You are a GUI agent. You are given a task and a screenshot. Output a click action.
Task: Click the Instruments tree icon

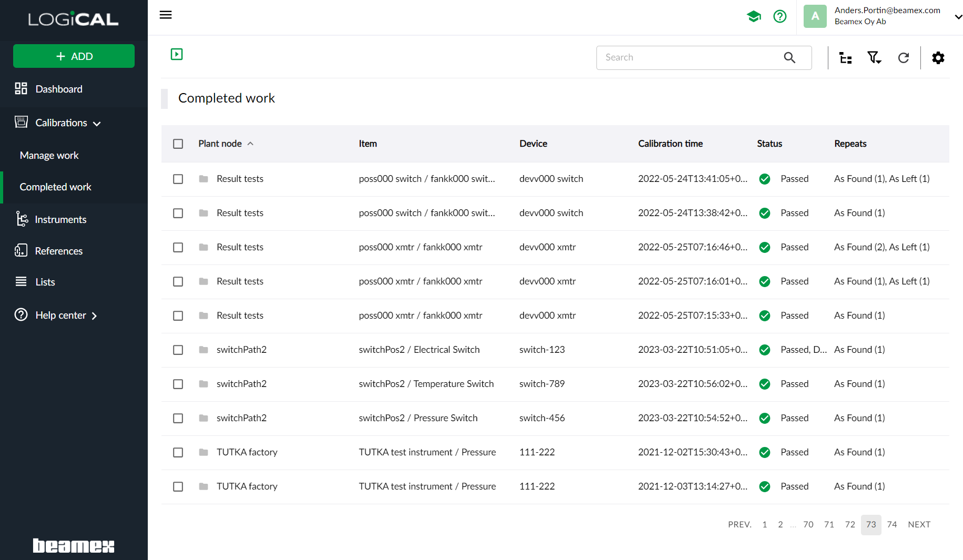[22, 219]
